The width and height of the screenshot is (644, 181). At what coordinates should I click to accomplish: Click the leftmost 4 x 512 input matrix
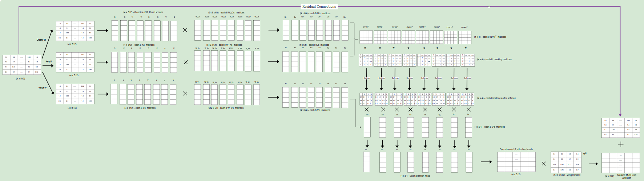21,65
